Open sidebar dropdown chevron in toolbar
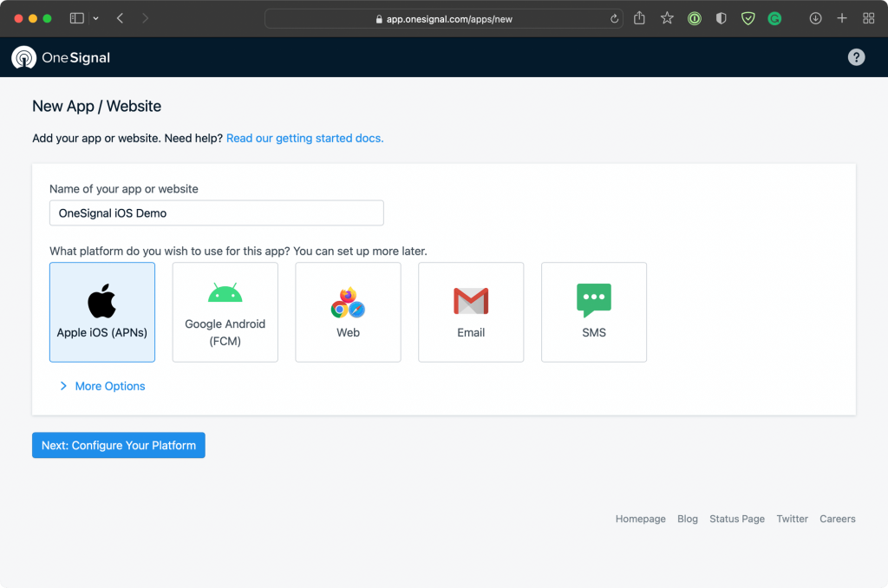Viewport: 888px width, 588px height. pyautogui.click(x=95, y=19)
